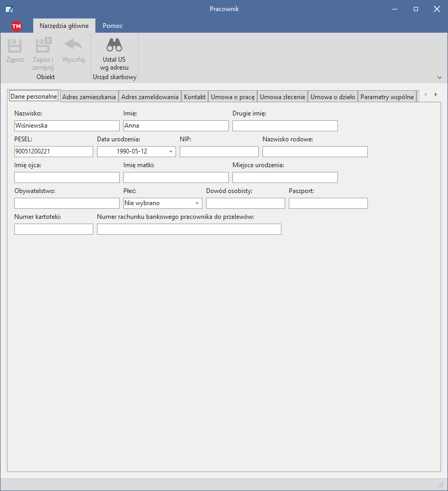Click the Zapisz save icon
The width and height of the screenshot is (448, 491).
tap(15, 46)
